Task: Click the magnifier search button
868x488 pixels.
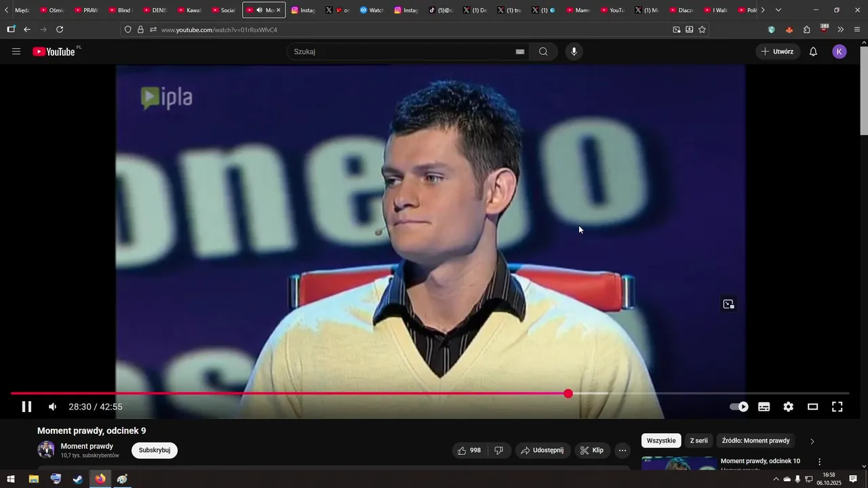Action: pyautogui.click(x=543, y=52)
